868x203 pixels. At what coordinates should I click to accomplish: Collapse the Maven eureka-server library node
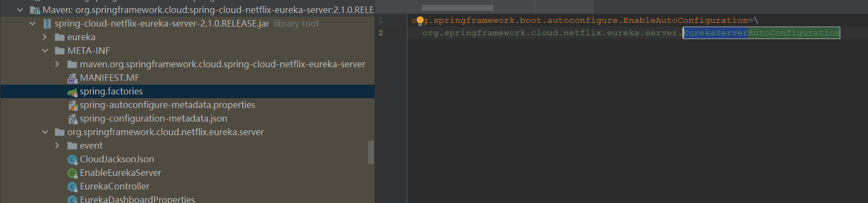(21, 10)
